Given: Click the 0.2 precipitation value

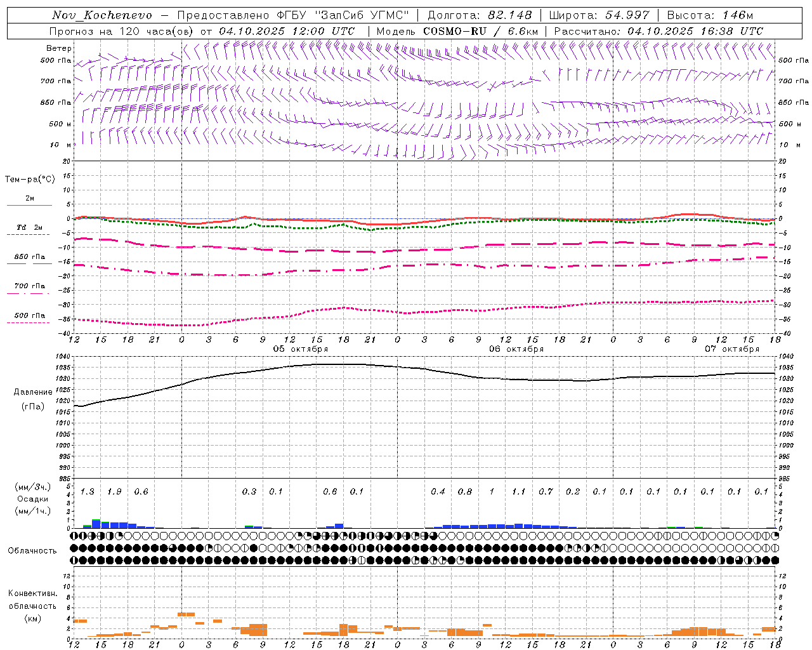Looking at the screenshot, I should (573, 492).
